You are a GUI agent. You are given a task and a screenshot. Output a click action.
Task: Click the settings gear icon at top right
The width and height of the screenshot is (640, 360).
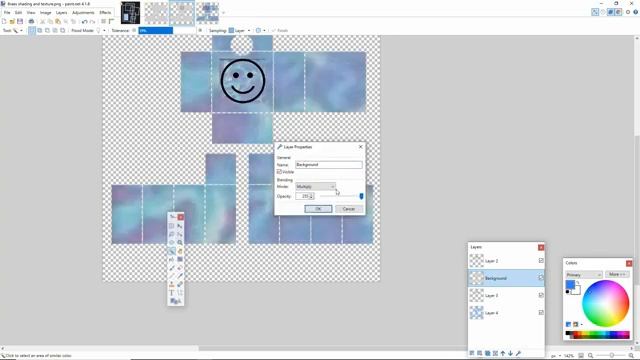coord(628,12)
